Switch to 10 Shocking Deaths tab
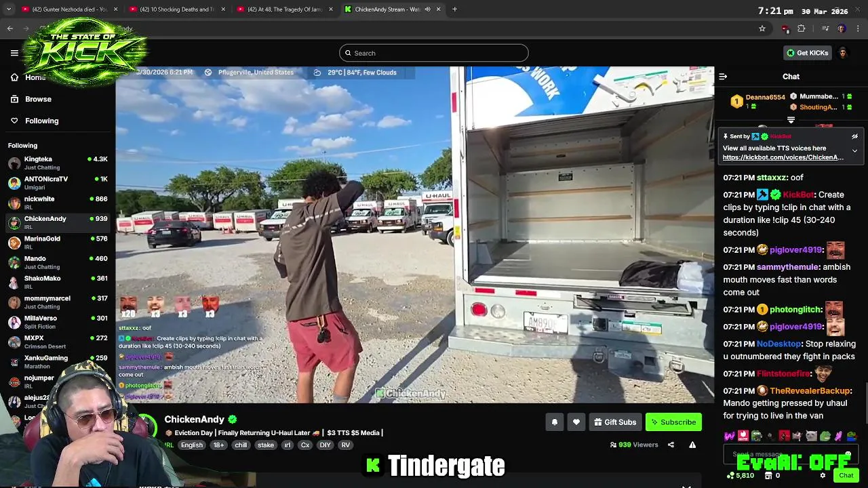 178,9
